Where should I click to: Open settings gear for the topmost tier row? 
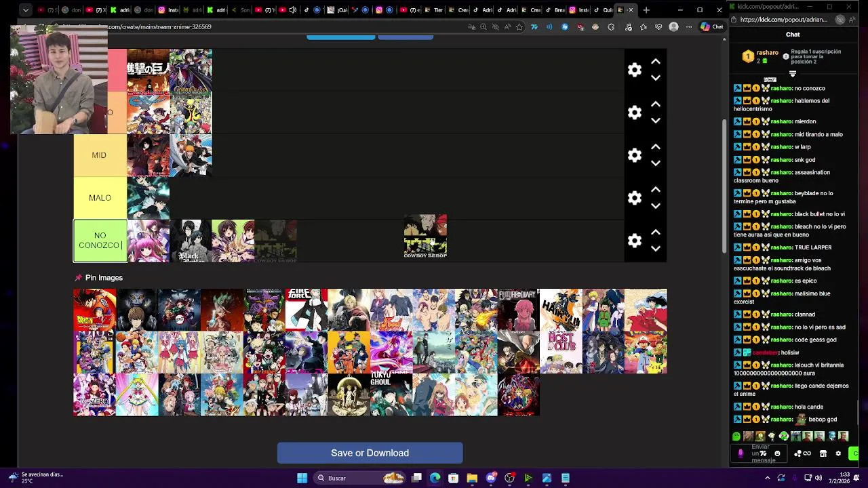point(635,70)
